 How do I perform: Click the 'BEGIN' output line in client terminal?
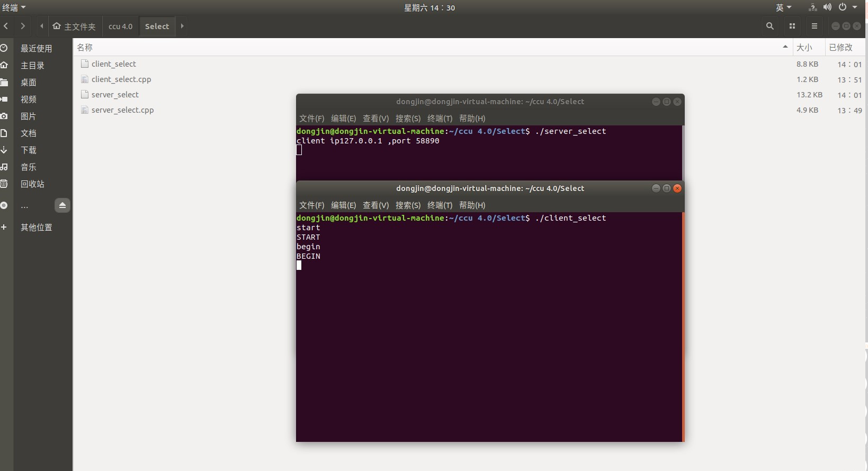click(x=308, y=256)
